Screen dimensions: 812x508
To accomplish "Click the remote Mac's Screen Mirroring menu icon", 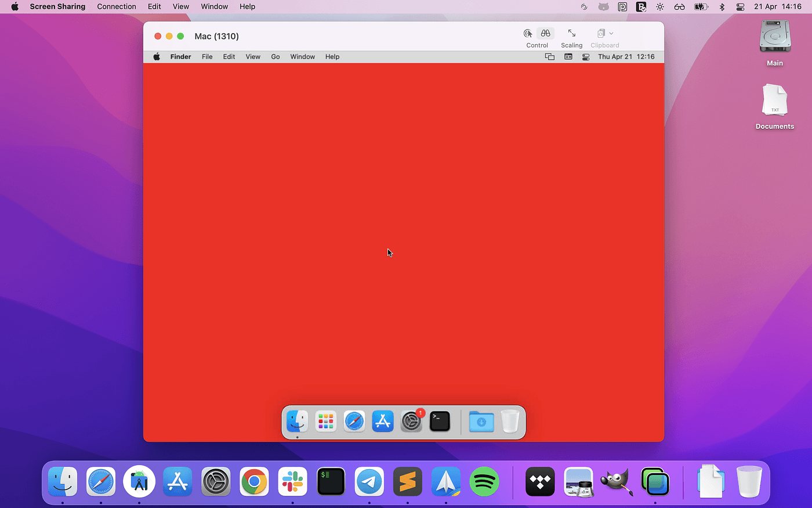I will (x=550, y=57).
